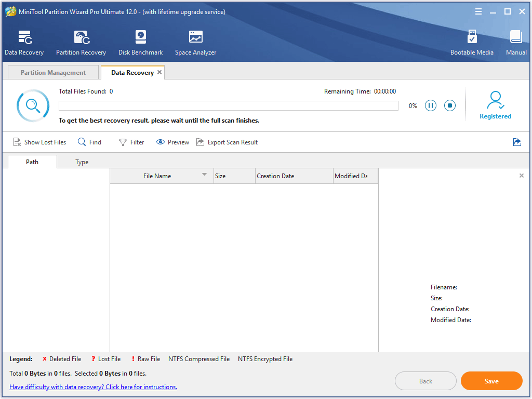Screen dimensions: 532x399
Task: Open the Filter options
Action: point(131,142)
